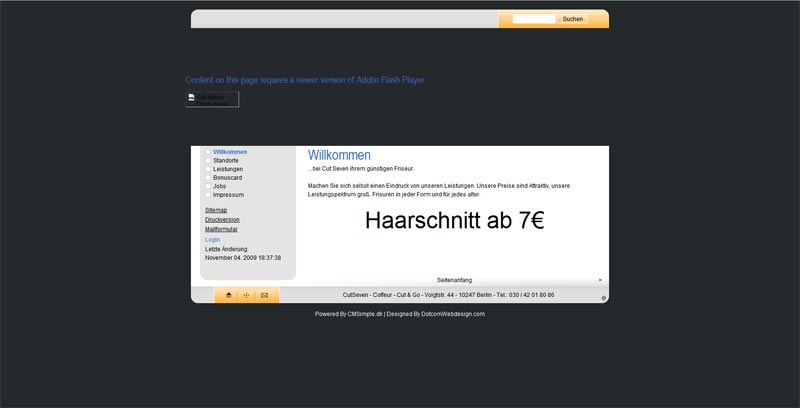Viewport: 800px width, 408px height.
Task: Click the Get Adobe Flash Player badge
Action: pos(212,99)
